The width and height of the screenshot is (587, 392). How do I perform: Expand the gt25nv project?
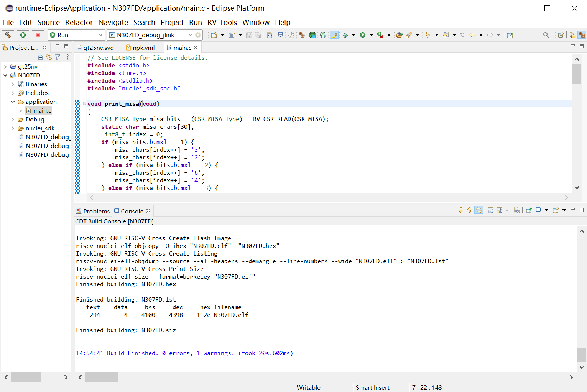pos(5,66)
